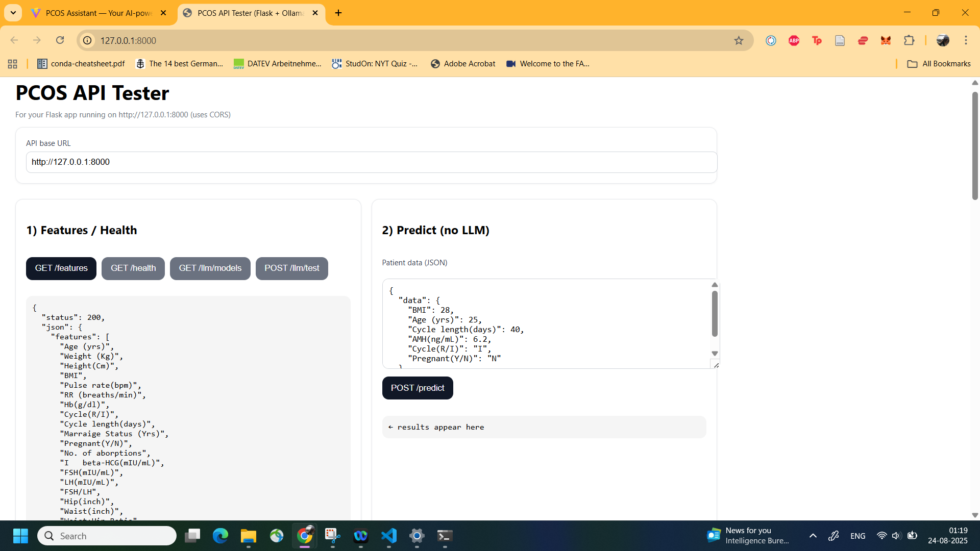This screenshot has width=980, height=551.
Task: Open the bookmarks apps grid icon
Action: [x=13, y=64]
